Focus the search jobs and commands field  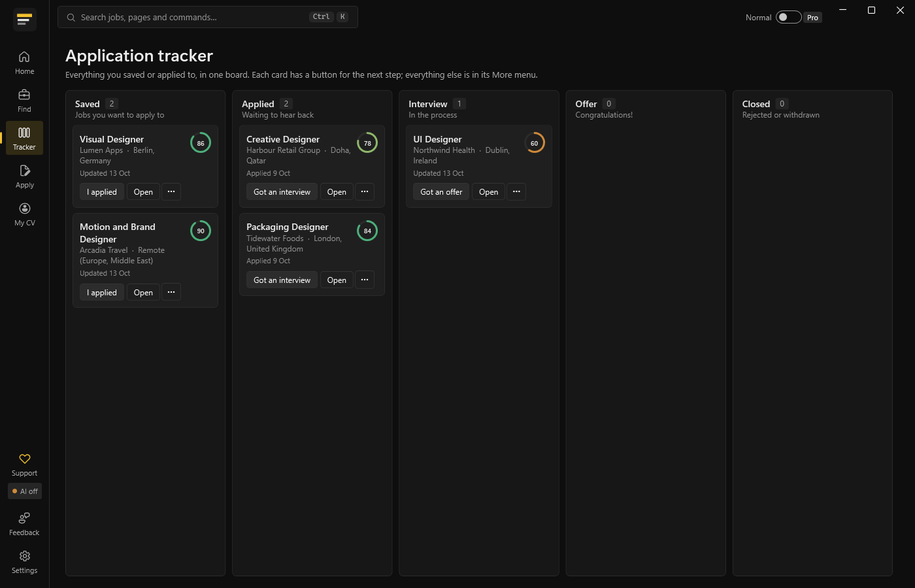click(208, 18)
